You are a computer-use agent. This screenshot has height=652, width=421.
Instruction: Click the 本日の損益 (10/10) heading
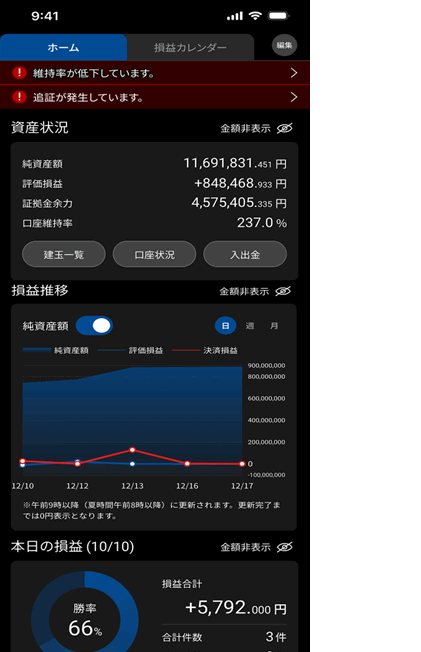[x=73, y=546]
